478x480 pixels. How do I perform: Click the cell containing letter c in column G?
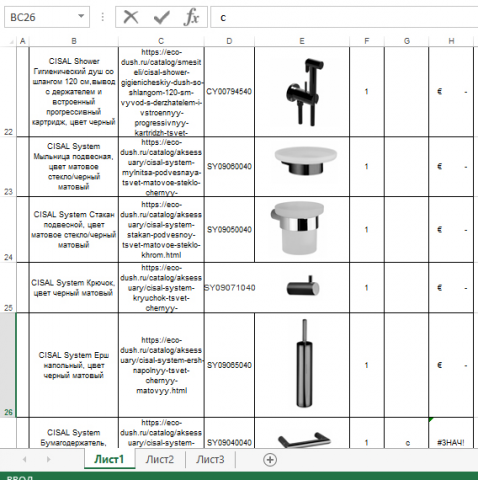pyautogui.click(x=406, y=433)
